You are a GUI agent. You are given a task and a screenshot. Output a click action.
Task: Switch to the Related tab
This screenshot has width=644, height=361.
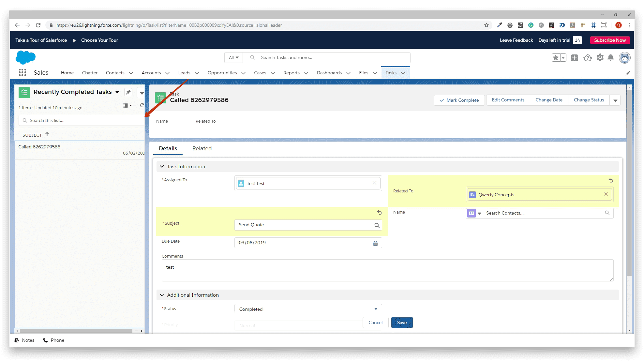pos(202,149)
